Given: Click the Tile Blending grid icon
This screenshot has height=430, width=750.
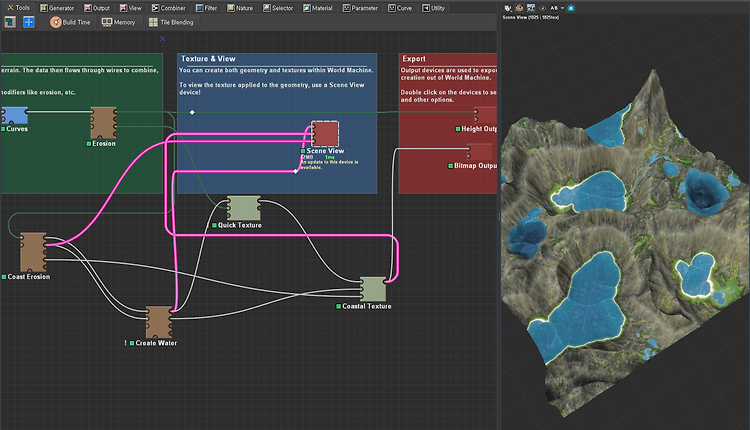Looking at the screenshot, I should [153, 22].
